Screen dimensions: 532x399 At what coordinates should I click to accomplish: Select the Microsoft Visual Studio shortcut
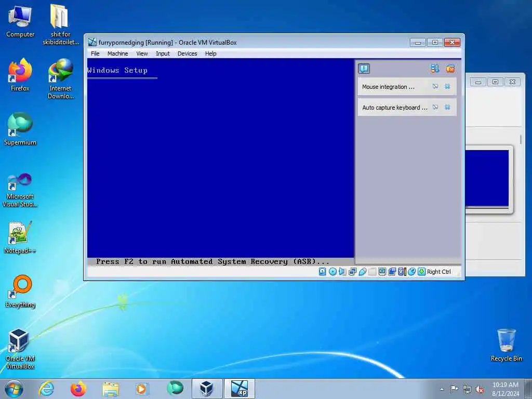pyautogui.click(x=20, y=190)
